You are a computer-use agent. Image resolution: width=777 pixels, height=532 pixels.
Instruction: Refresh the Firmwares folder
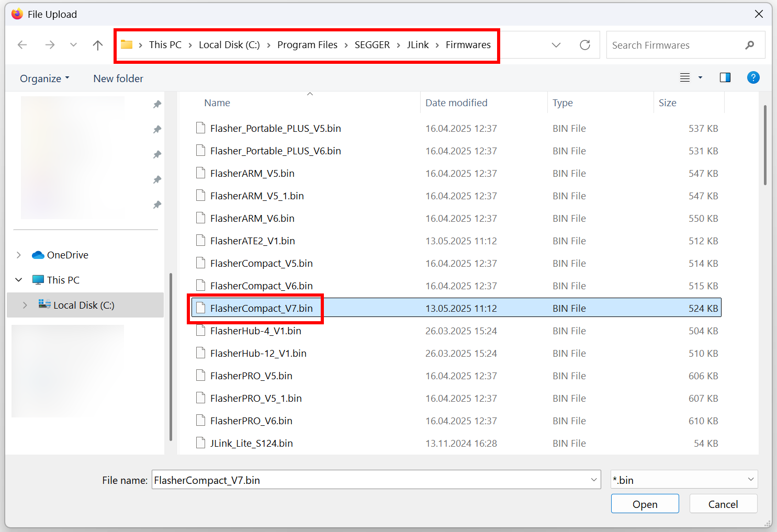point(585,45)
